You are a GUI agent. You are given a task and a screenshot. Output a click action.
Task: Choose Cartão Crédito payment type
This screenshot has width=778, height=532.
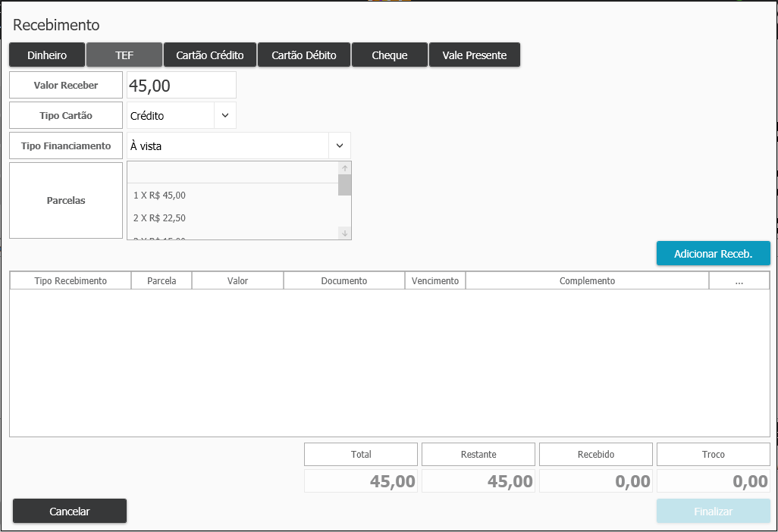click(x=210, y=55)
